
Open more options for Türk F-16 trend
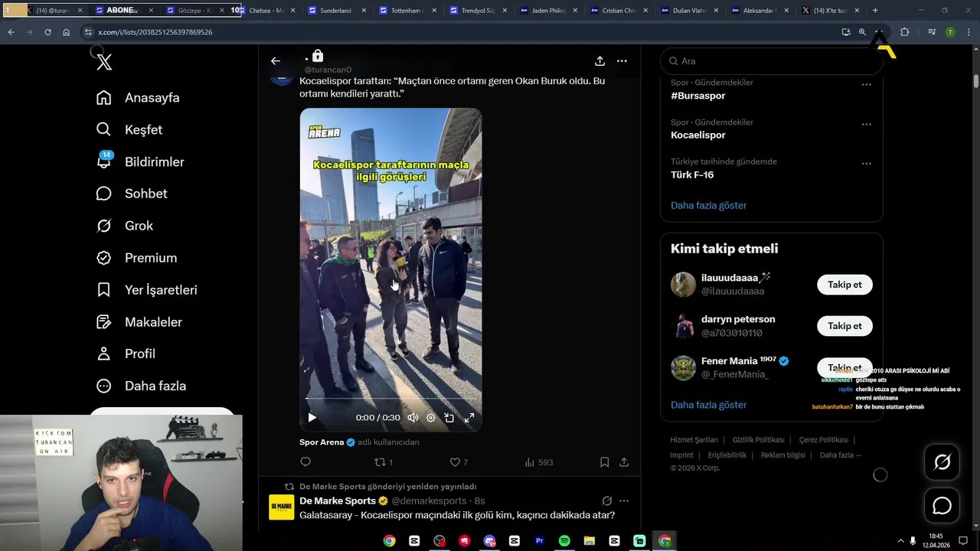[x=866, y=164]
